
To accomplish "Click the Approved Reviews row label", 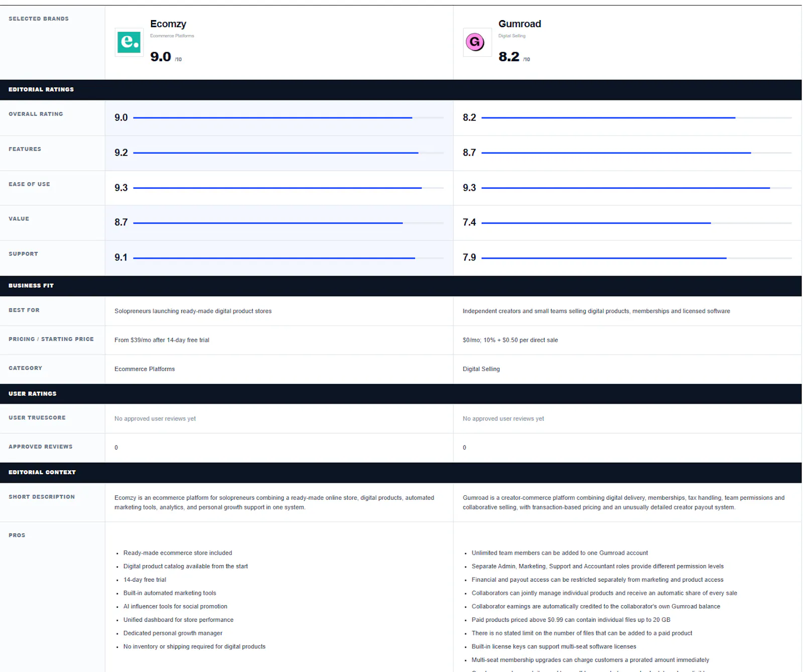I will tap(40, 447).
